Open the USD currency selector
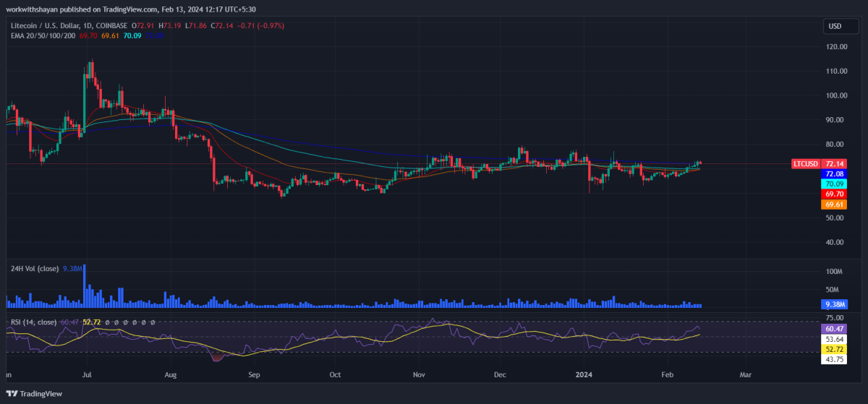The image size is (868, 404). coord(834,26)
